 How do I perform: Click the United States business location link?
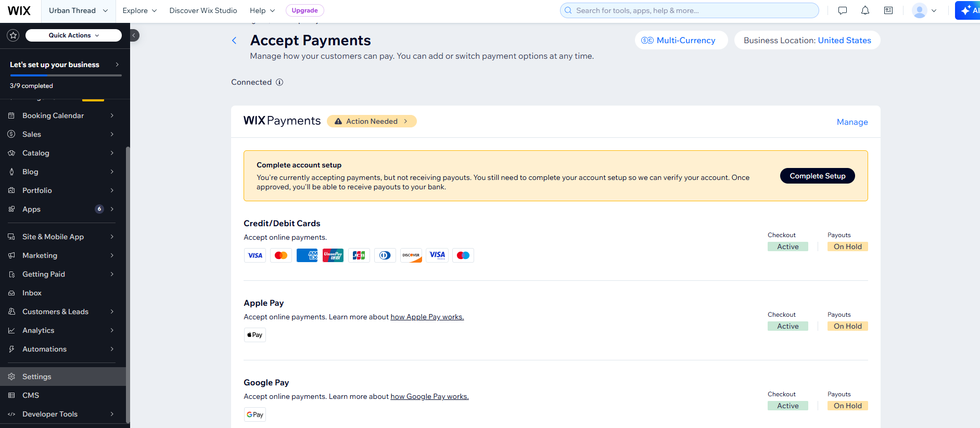point(844,41)
